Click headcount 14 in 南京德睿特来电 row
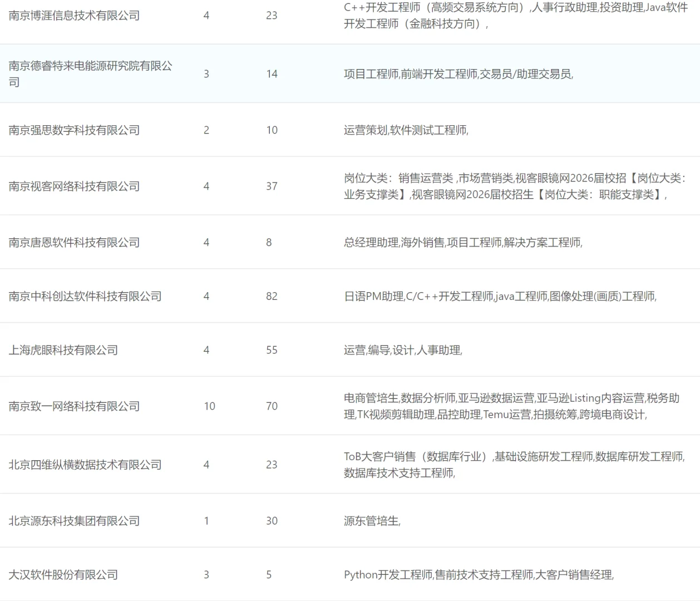The height and width of the screenshot is (601, 700). [272, 74]
